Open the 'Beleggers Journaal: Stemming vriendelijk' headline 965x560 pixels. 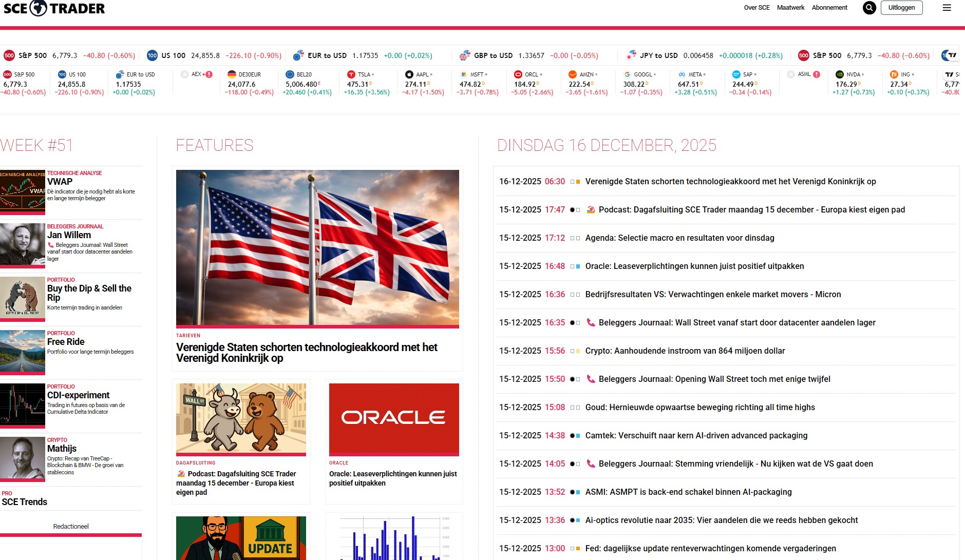tap(735, 464)
